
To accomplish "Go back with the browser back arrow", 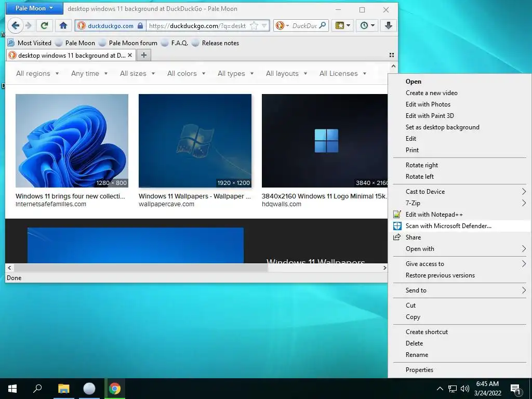I will 15,25.
